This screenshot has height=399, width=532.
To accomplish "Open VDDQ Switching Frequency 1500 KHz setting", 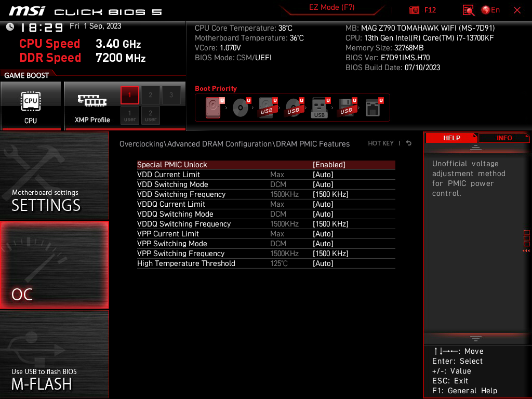I will click(x=330, y=223).
